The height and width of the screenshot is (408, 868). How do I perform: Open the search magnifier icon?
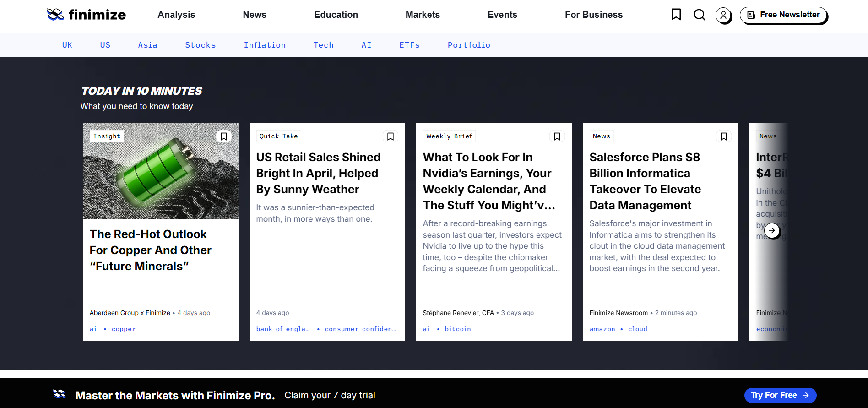point(700,15)
